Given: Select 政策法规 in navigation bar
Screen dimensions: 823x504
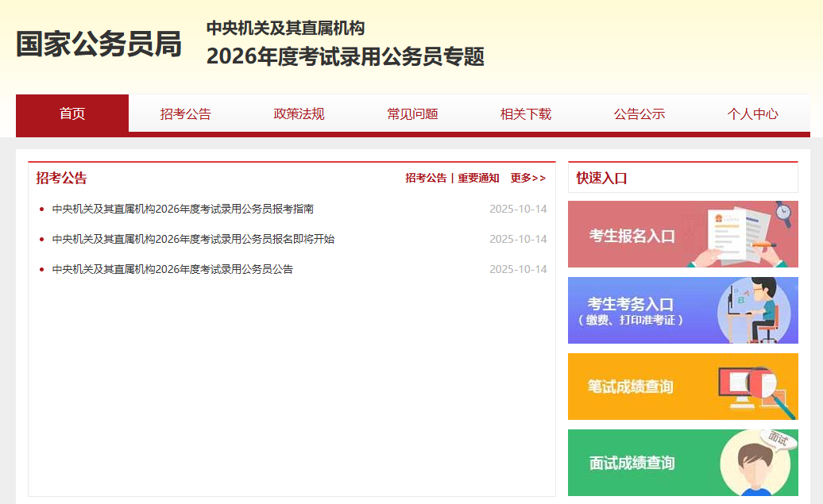Looking at the screenshot, I should [299, 113].
